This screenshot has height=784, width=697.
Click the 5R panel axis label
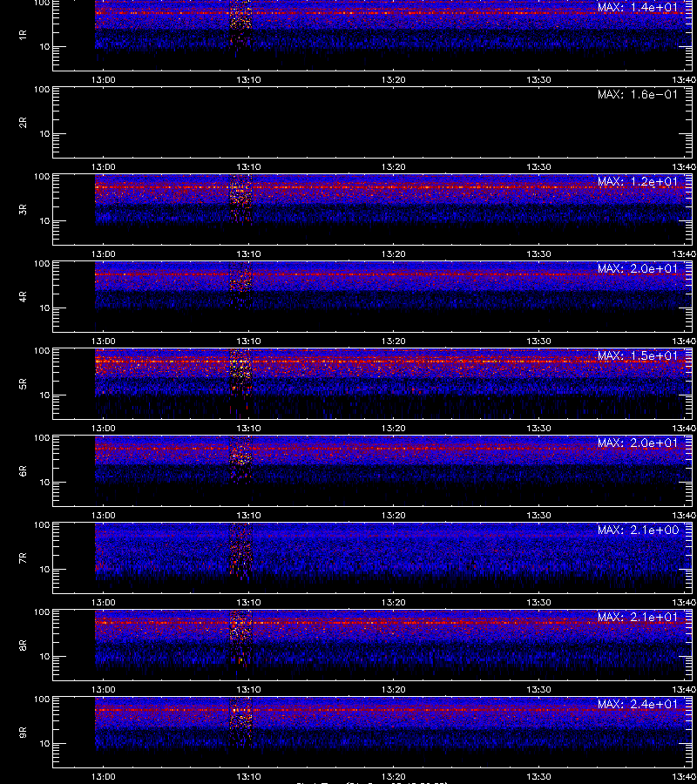tap(23, 383)
